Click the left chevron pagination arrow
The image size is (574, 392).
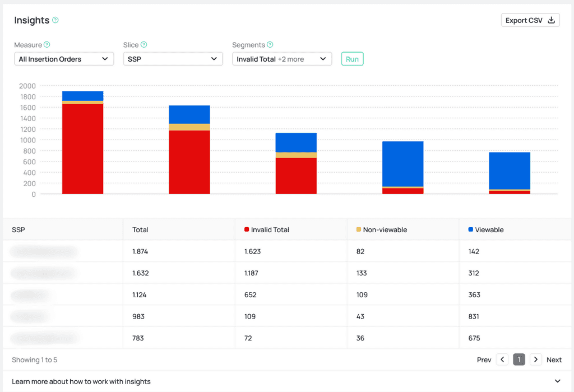(x=502, y=359)
